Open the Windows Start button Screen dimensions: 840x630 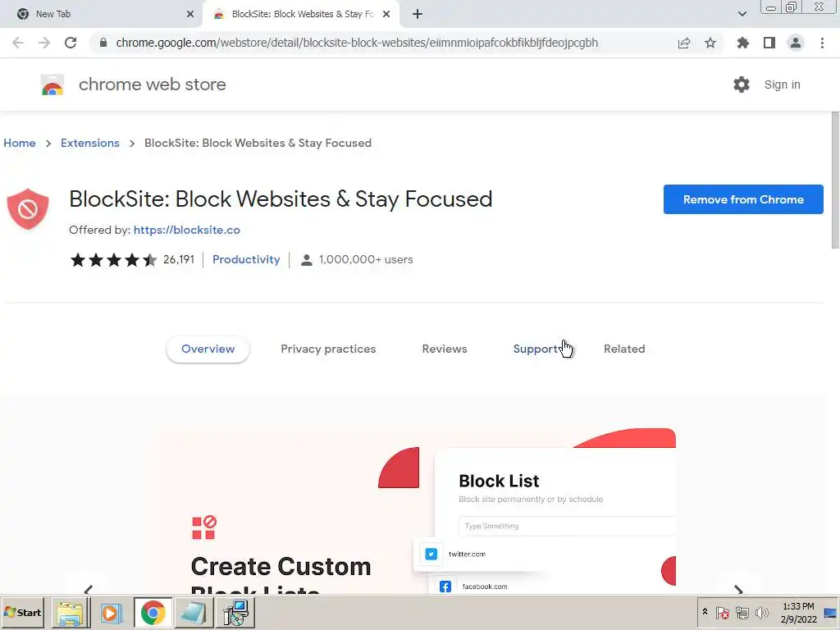tap(22, 612)
